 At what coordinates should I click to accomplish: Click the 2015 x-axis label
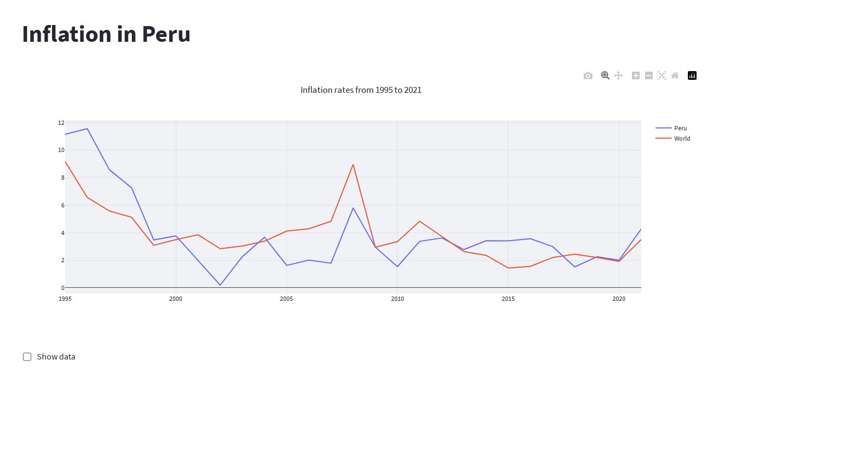tap(508, 299)
